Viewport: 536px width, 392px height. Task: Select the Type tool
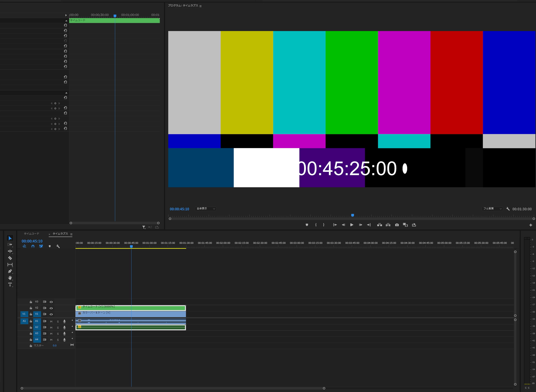pos(10,285)
